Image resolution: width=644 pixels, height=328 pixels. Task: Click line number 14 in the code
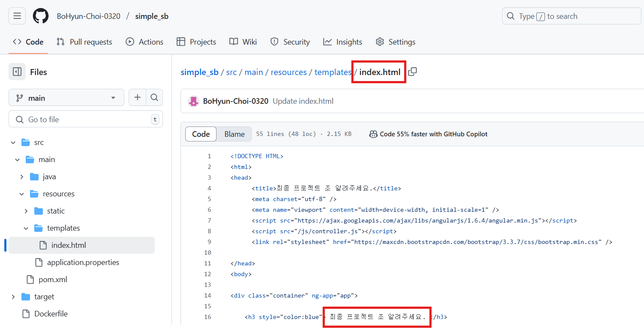(x=208, y=295)
